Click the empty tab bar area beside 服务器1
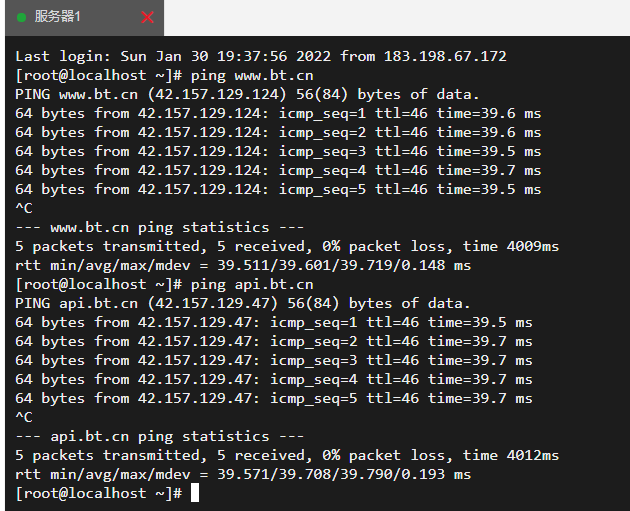The image size is (630, 511). 397,18
